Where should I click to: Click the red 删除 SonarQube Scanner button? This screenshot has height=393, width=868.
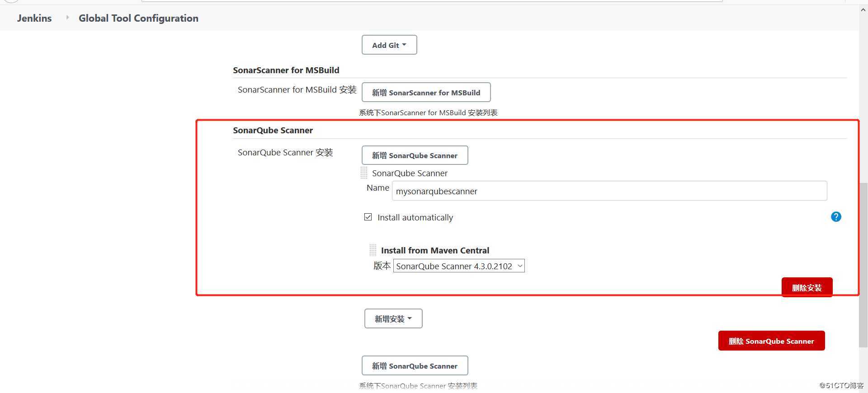[771, 341]
